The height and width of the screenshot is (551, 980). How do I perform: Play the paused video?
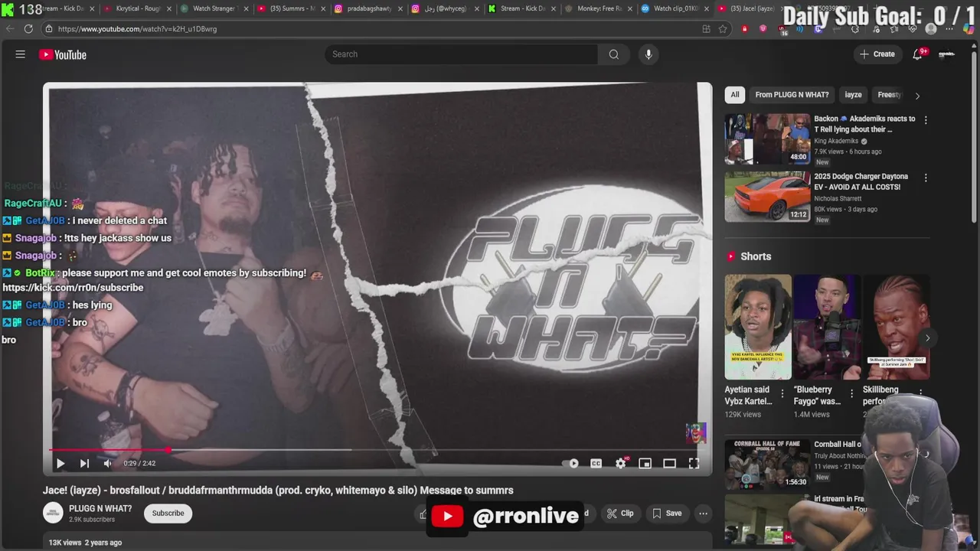[60, 463]
